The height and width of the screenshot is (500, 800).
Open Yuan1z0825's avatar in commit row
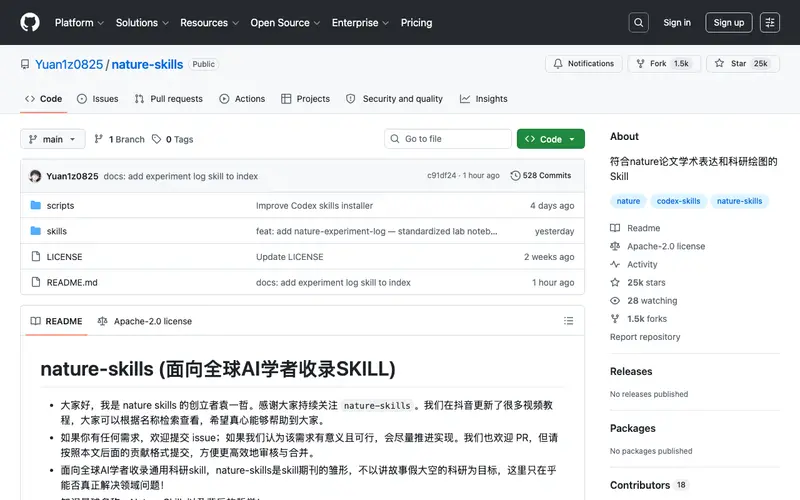pos(35,176)
